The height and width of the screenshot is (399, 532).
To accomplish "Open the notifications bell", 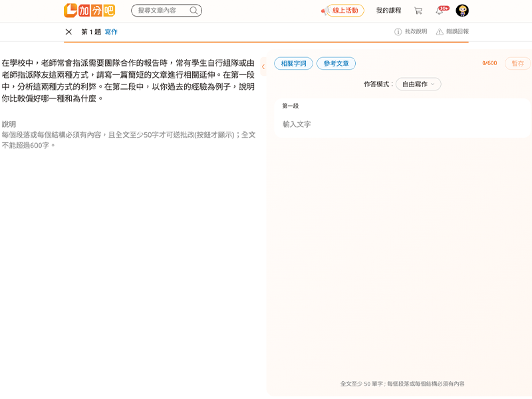I will click(439, 11).
